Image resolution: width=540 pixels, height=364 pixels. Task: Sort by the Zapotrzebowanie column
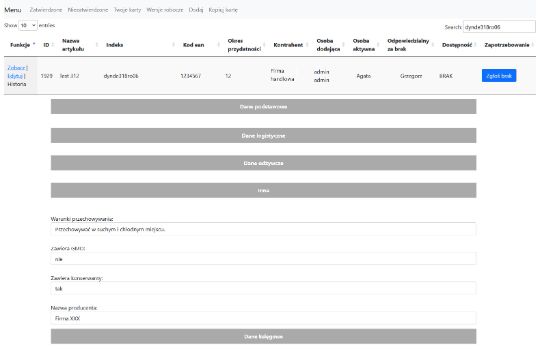pos(507,45)
